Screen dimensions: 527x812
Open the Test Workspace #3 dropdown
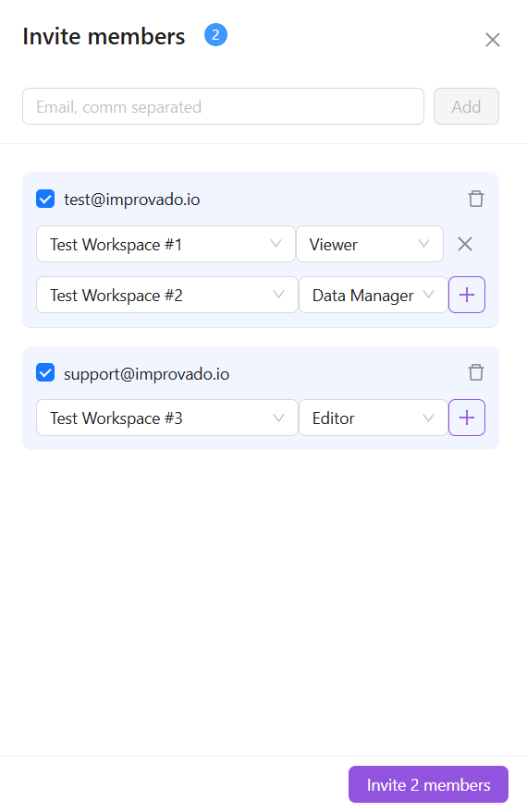coord(166,418)
